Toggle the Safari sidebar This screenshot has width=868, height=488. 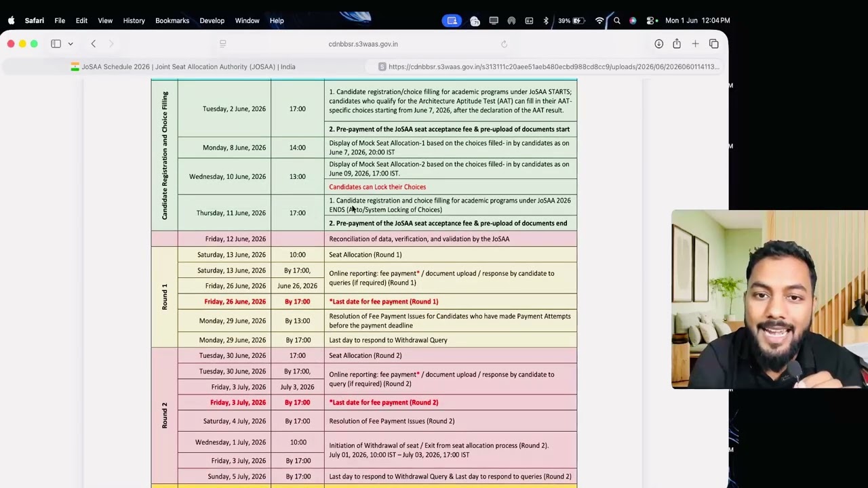tap(56, 44)
